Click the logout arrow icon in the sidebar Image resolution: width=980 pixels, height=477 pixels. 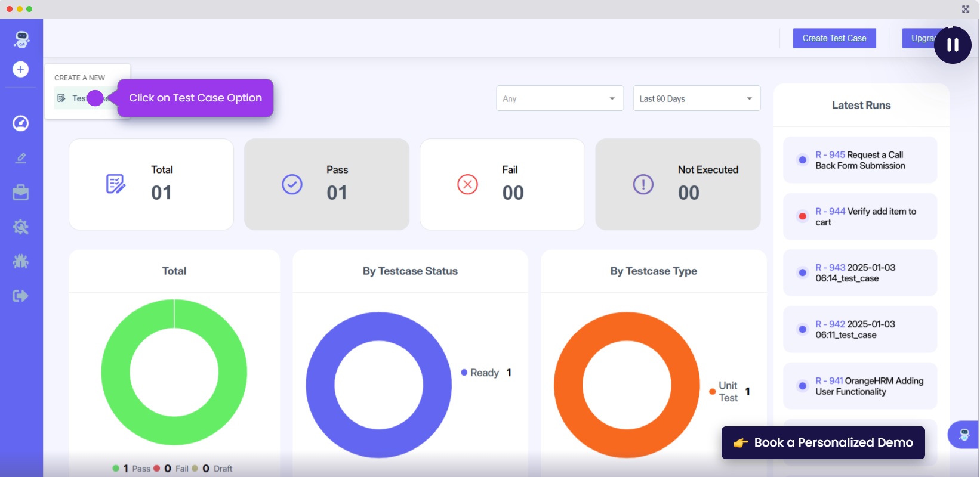[21, 296]
